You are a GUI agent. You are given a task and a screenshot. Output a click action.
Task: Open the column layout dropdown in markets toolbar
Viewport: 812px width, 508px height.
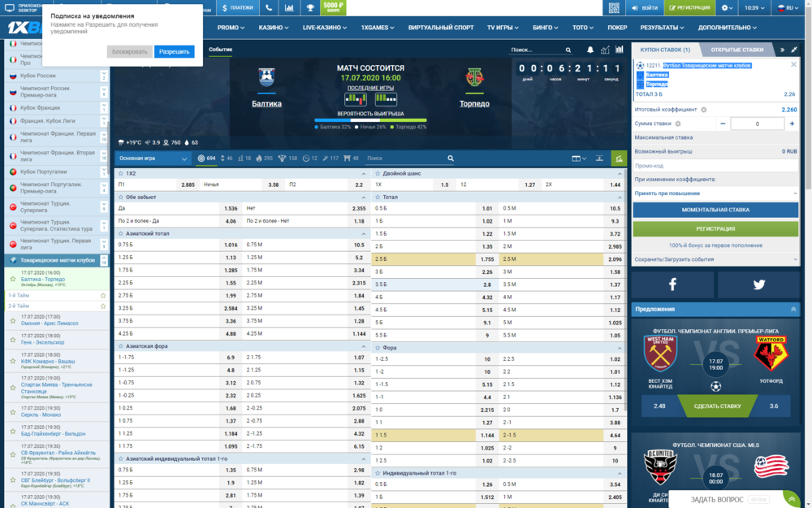pos(578,158)
